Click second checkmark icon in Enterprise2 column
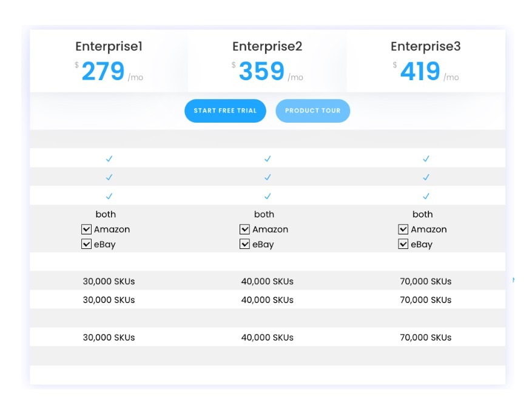The image size is (532, 402). click(x=268, y=177)
